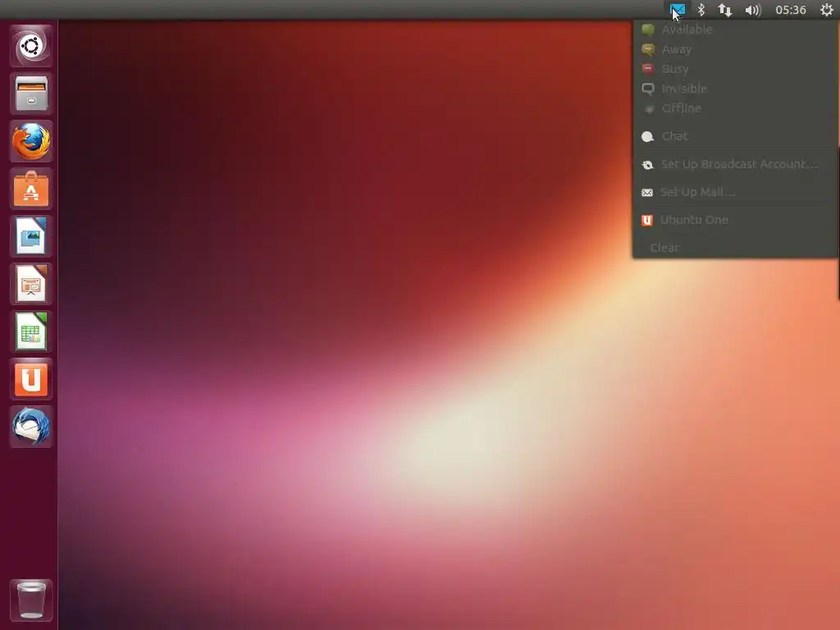Launch LibreOffice Impress from the launcher
This screenshot has height=630, width=840.
point(31,284)
